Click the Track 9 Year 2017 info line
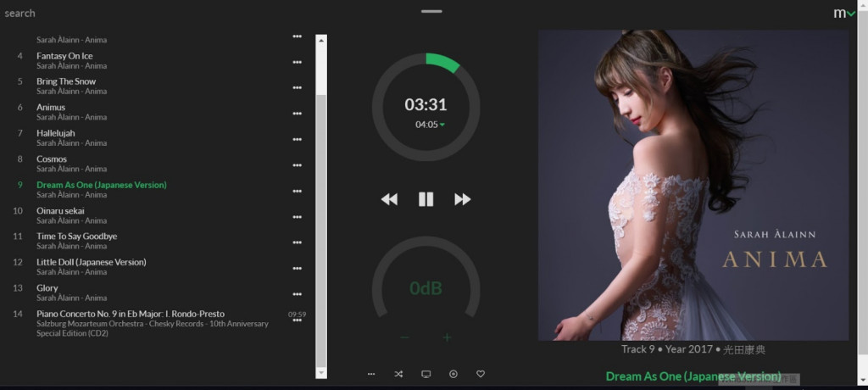This screenshot has height=390, width=868. click(693, 349)
